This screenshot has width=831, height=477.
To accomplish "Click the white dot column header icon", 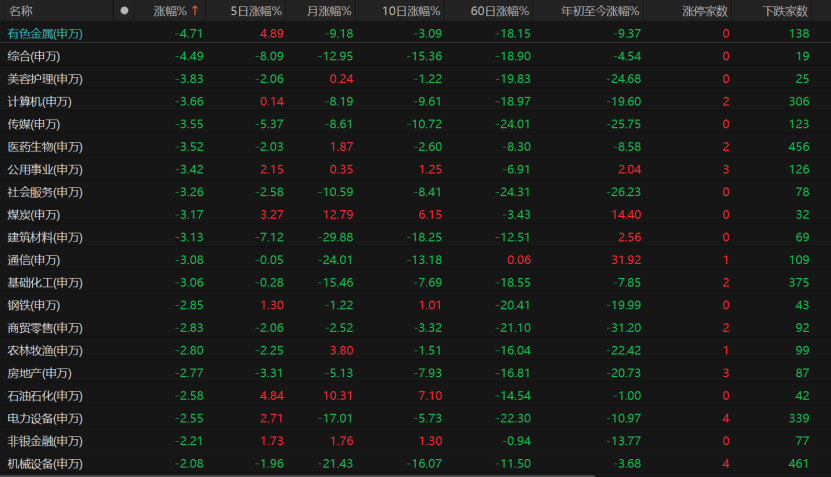I will pyautogui.click(x=124, y=11).
